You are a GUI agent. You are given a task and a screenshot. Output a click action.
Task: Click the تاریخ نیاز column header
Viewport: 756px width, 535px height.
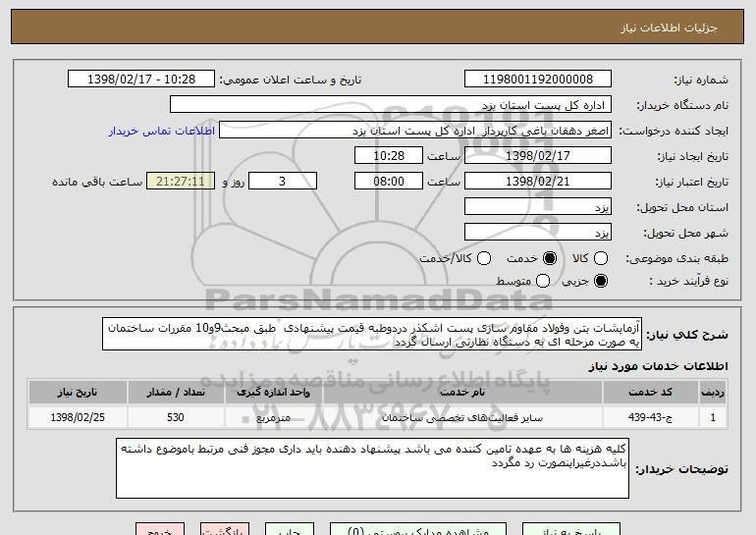point(78,393)
